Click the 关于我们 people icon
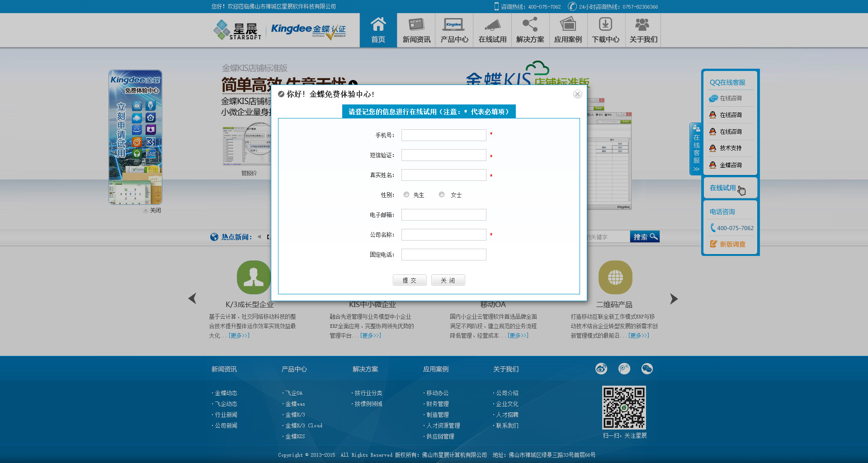 click(643, 25)
